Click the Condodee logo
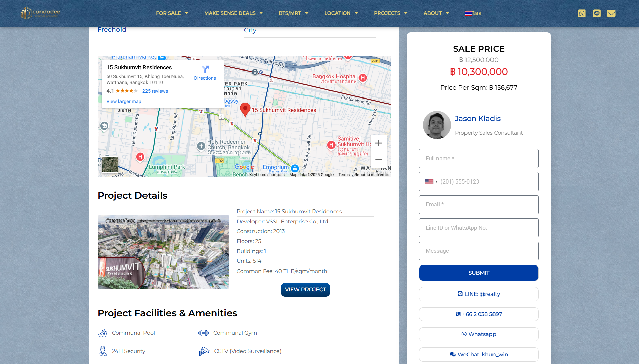 tap(40, 13)
